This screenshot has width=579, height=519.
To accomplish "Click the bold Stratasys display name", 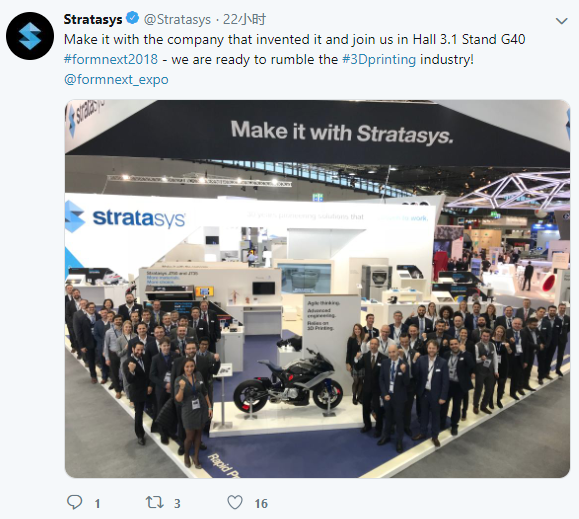I will pyautogui.click(x=93, y=19).
